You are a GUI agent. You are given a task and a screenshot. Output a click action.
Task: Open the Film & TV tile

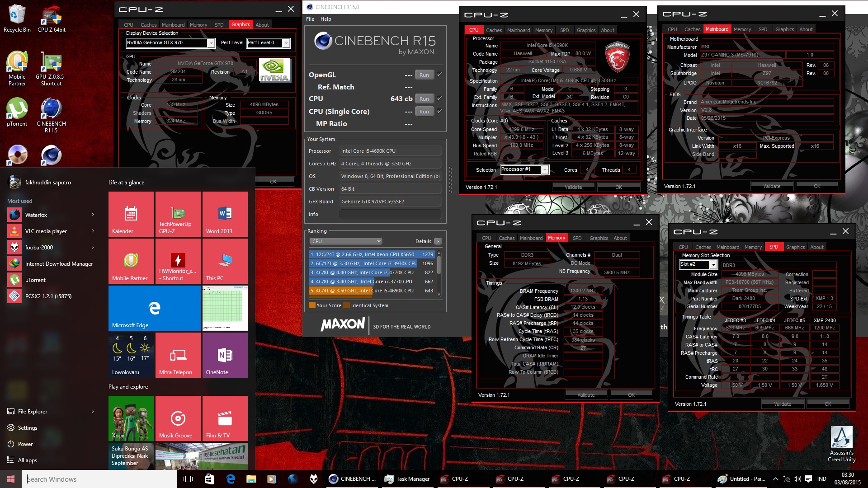coord(225,418)
